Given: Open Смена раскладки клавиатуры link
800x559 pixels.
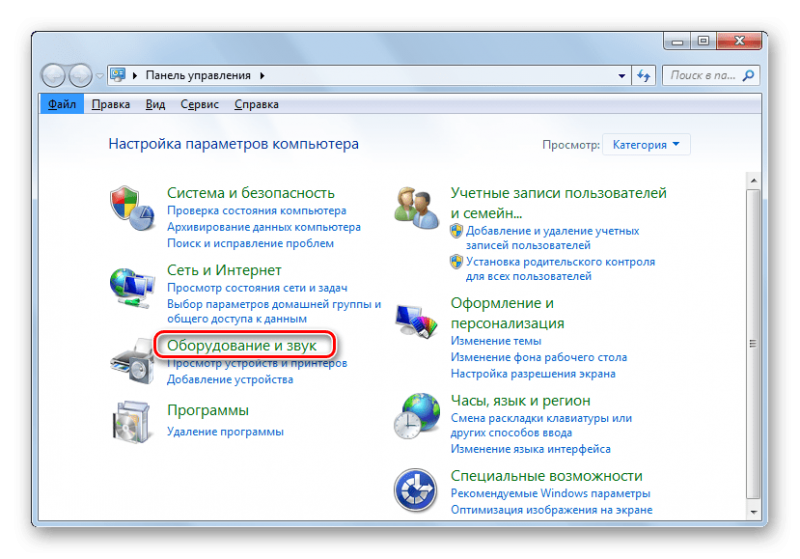Looking at the screenshot, I should pyautogui.click(x=541, y=425).
